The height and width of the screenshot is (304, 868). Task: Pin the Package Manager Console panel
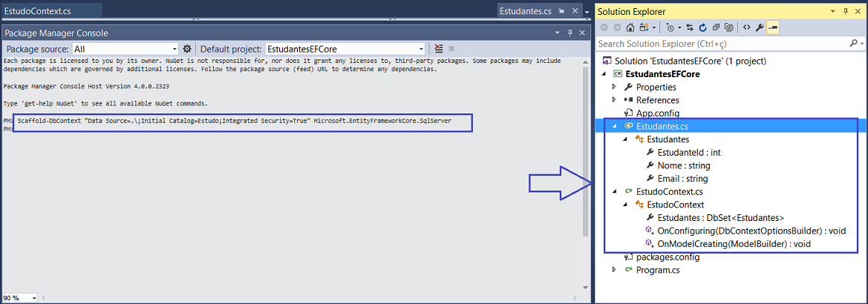tap(571, 33)
